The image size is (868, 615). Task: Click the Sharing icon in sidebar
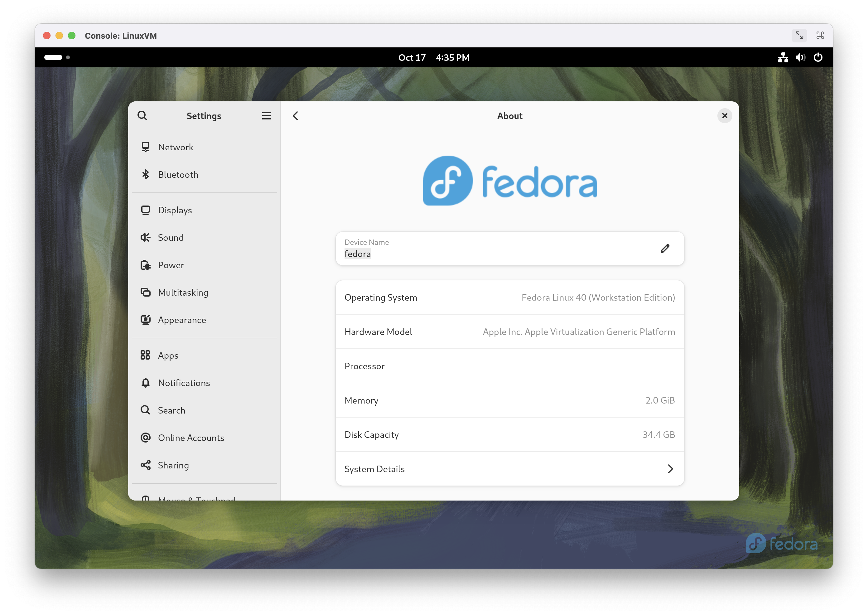pyautogui.click(x=145, y=465)
